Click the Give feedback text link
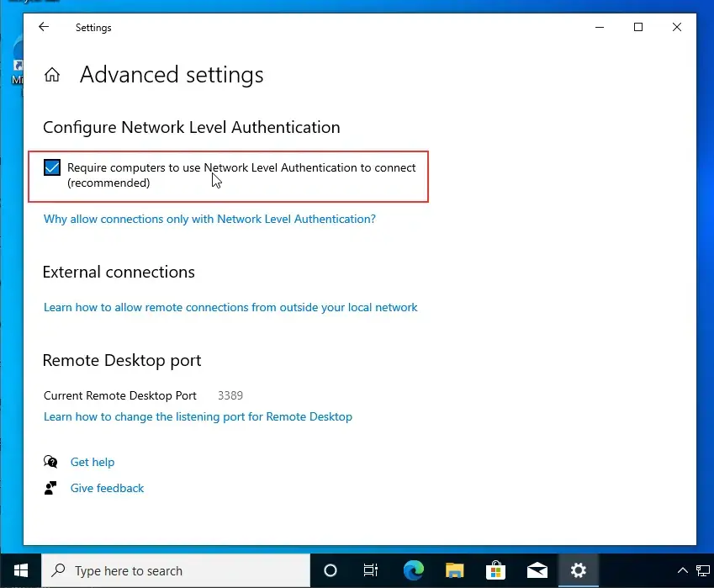This screenshot has height=588, width=714. click(107, 488)
